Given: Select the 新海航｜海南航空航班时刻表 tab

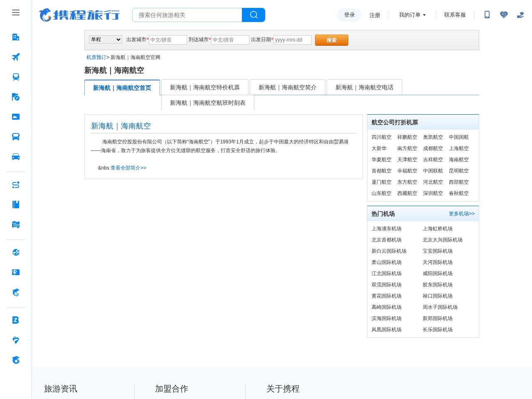Looking at the screenshot, I should click(x=208, y=103).
